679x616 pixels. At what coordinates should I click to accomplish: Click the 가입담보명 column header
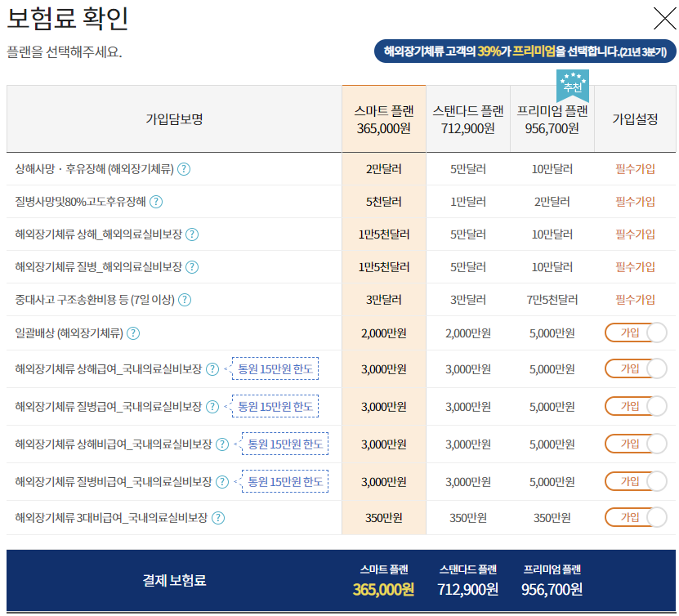point(174,119)
